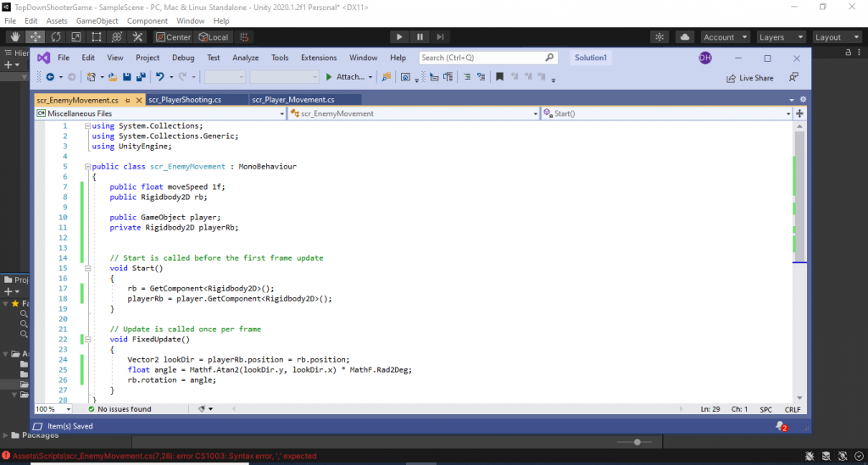Open the Analyze menu
868x465 pixels.
[245, 58]
